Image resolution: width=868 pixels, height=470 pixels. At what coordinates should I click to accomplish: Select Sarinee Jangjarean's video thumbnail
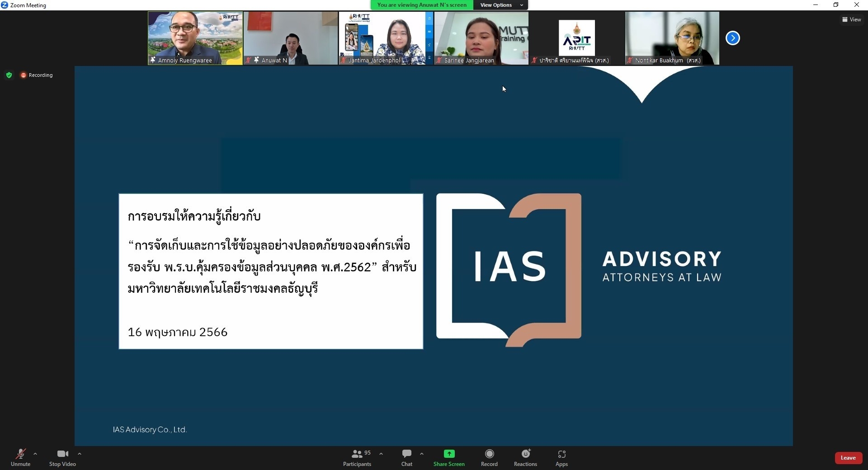point(481,38)
